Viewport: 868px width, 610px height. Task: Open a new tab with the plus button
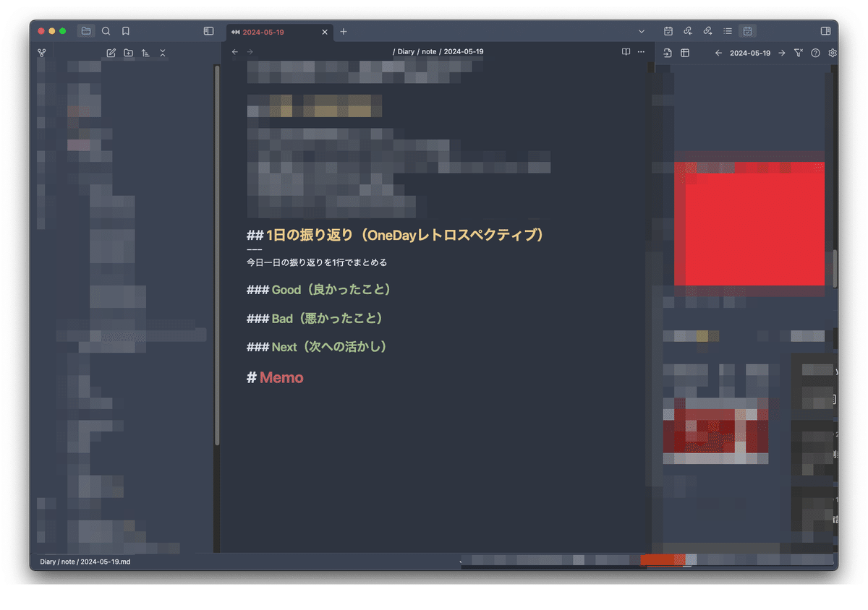coord(343,32)
